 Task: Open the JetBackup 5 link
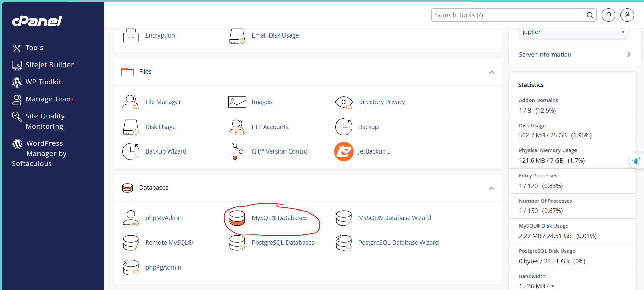(374, 151)
